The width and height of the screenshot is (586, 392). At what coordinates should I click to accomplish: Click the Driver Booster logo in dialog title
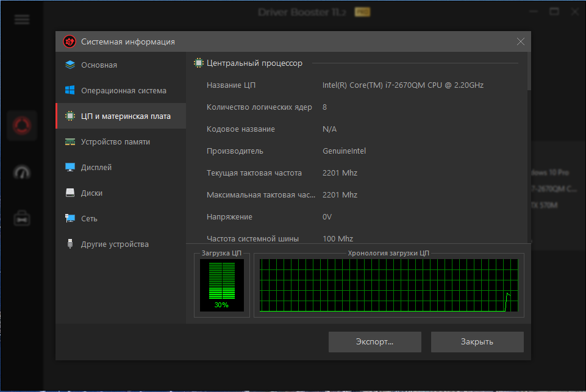pos(70,41)
